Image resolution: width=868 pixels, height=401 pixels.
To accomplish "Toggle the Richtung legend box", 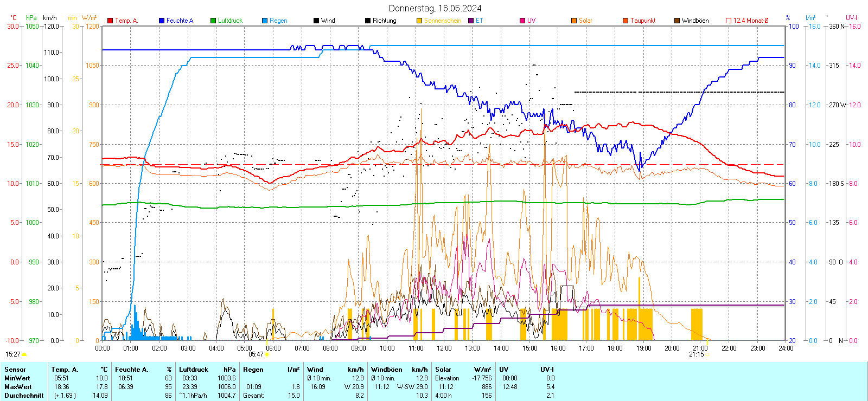I will click(368, 21).
